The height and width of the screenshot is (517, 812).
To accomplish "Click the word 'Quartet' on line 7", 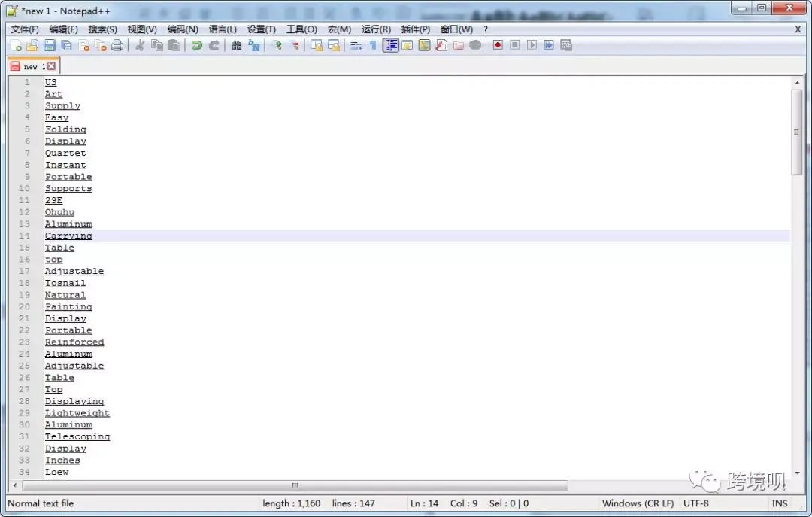I will 65,153.
